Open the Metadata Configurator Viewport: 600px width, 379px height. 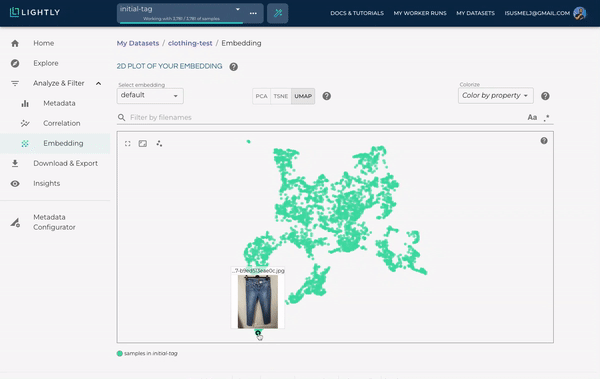[x=55, y=222]
